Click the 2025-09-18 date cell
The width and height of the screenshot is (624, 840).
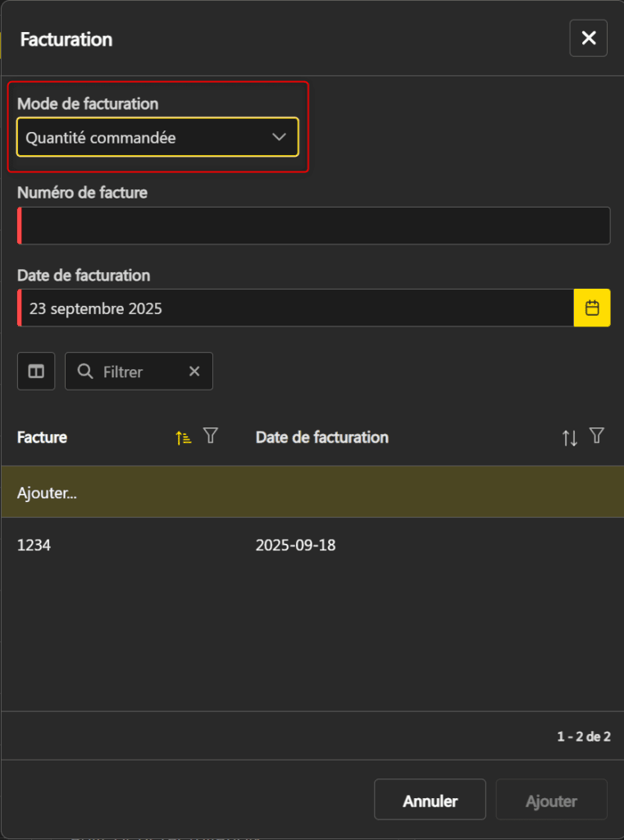tap(295, 545)
